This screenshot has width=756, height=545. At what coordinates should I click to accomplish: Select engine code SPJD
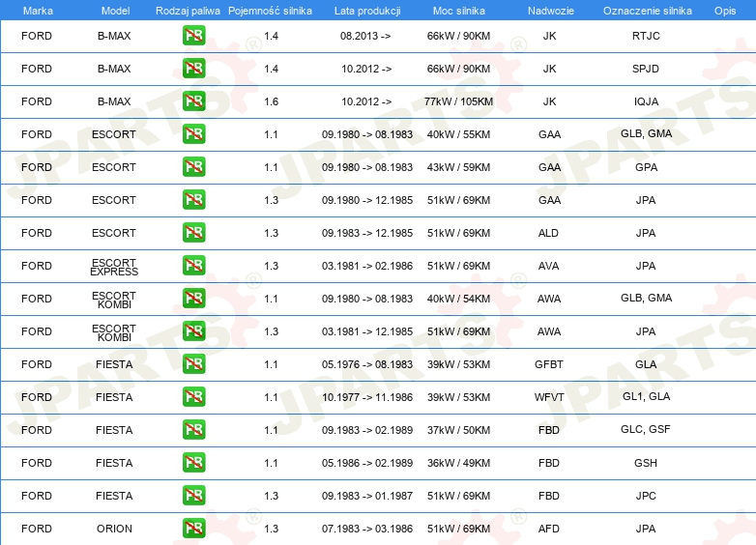[x=646, y=69]
